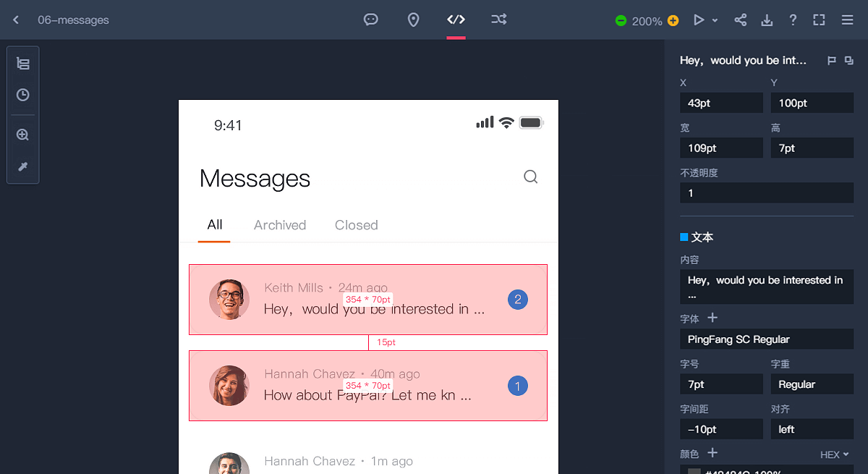The height and width of the screenshot is (474, 868).
Task: Go back using the left arrow icon
Action: click(16, 20)
